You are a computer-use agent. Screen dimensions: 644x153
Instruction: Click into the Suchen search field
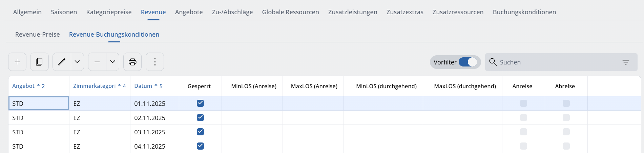[x=556, y=62]
